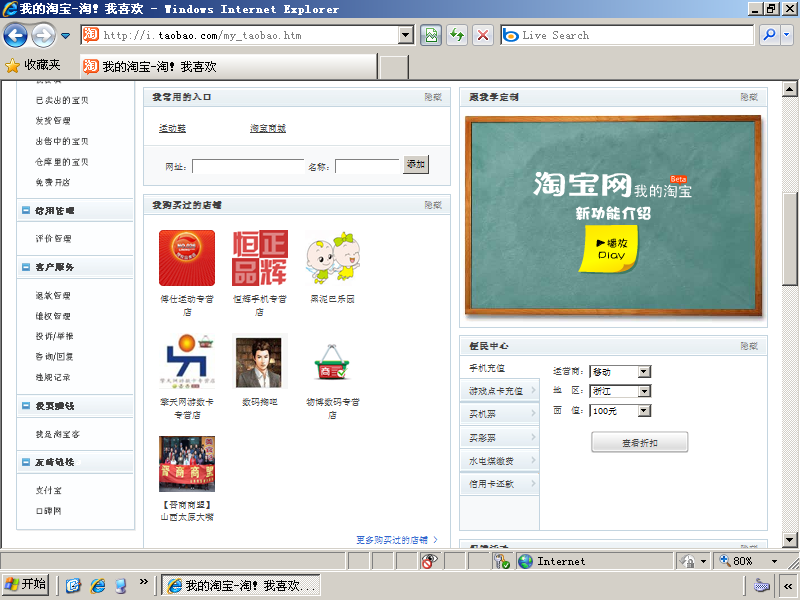Open recent pages dropdown beside Forward button
The height and width of the screenshot is (600, 800).
[x=65, y=36]
